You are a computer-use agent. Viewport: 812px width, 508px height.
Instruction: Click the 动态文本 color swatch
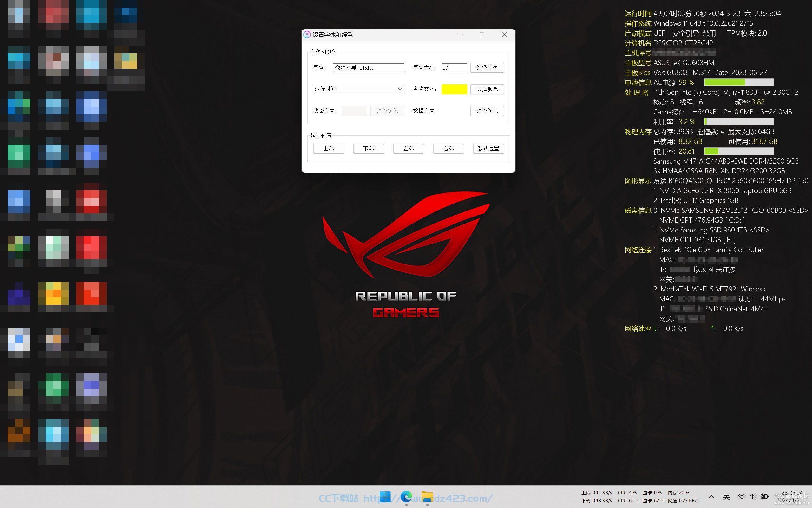(354, 111)
